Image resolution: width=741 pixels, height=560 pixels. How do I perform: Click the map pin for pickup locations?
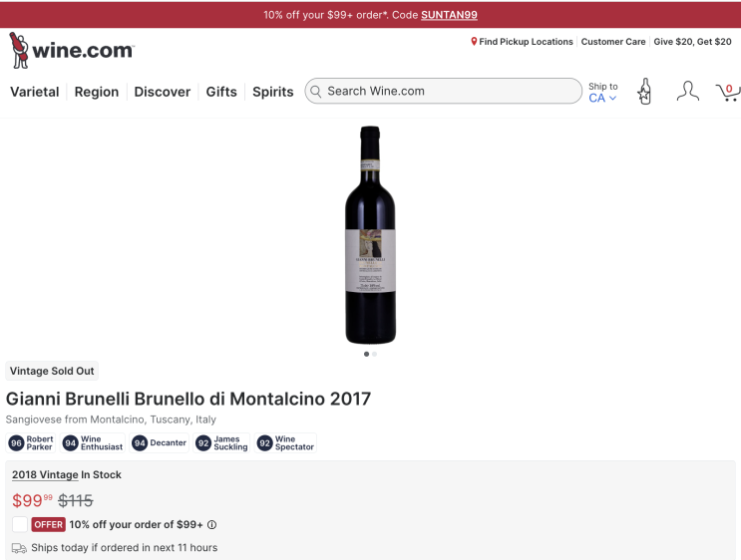(474, 42)
